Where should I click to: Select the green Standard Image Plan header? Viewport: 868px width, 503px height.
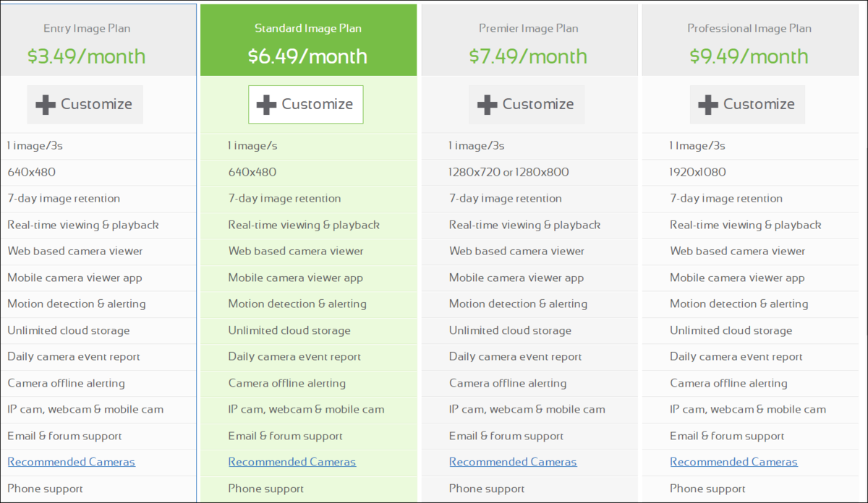308,40
